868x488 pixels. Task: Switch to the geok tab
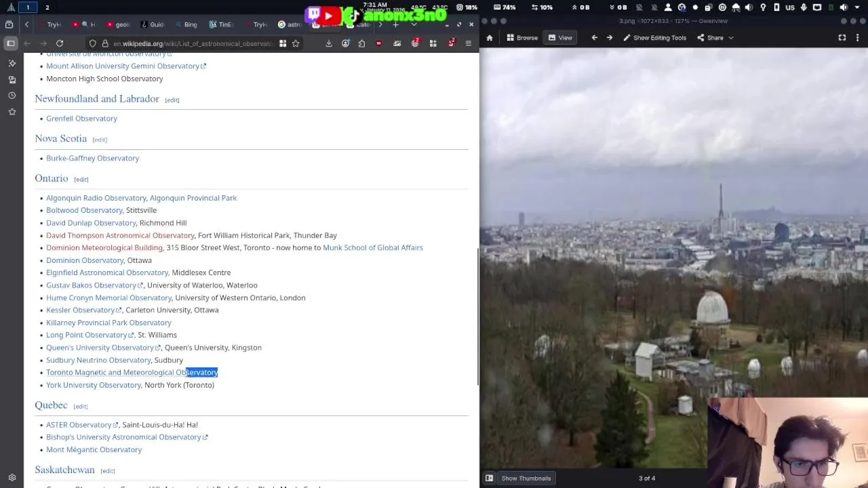(x=117, y=24)
